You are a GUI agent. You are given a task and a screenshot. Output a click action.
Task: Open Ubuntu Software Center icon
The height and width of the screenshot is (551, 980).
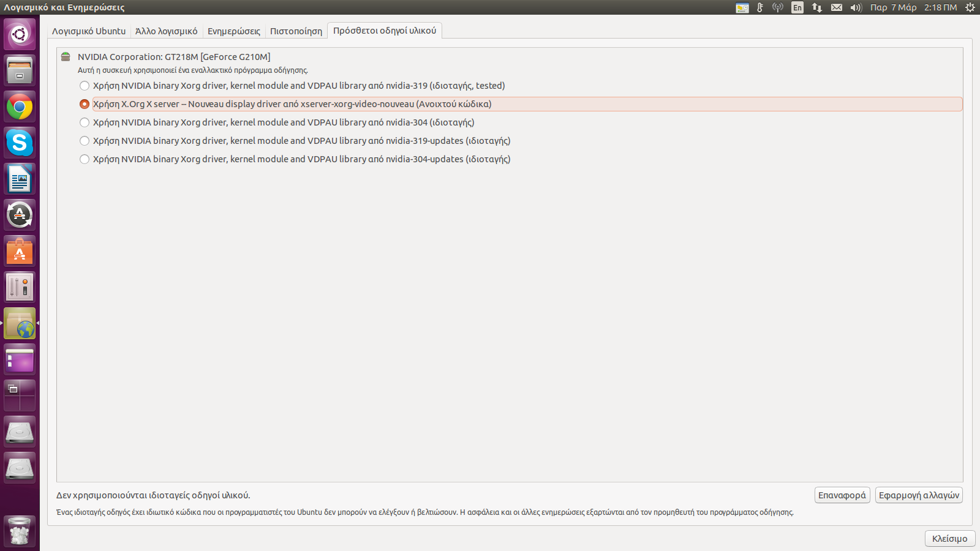click(x=20, y=251)
